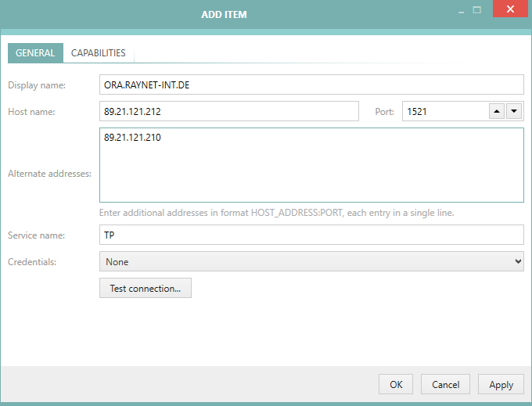Apply the current settings
This screenshot has height=406, width=532.
click(x=501, y=384)
